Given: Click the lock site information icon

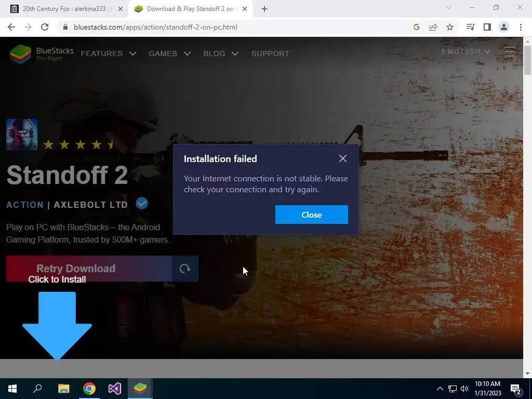Looking at the screenshot, I should pyautogui.click(x=65, y=27).
